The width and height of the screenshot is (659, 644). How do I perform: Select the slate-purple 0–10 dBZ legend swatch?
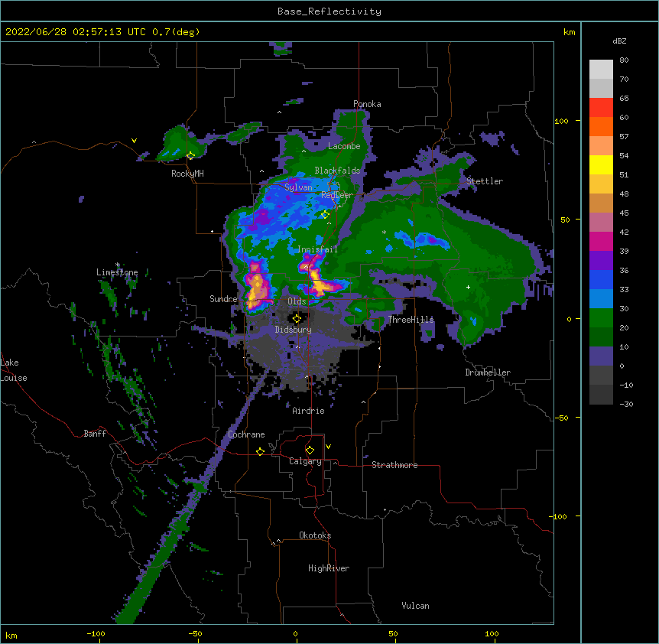click(x=601, y=356)
